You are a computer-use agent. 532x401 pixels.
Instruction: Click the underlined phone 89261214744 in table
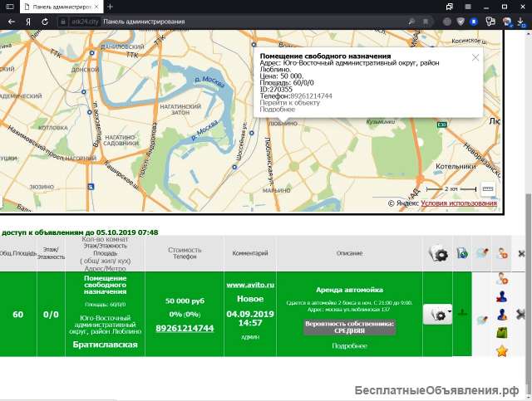click(x=185, y=328)
